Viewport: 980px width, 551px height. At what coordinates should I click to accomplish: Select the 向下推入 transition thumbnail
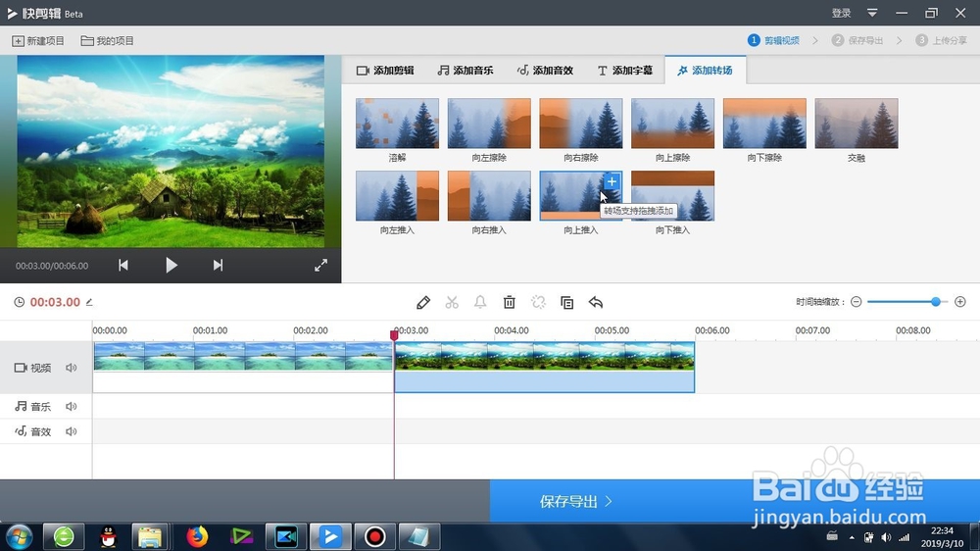point(672,196)
